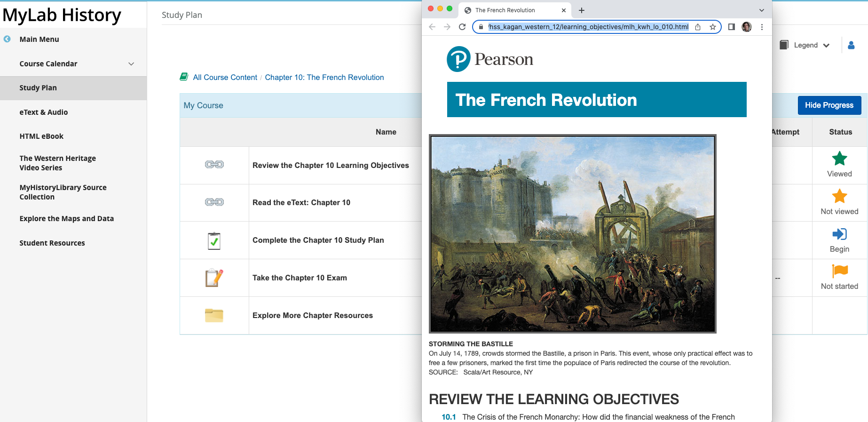This screenshot has width=868, height=422.
Task: Go forward in the browser popup window
Action: (x=447, y=27)
